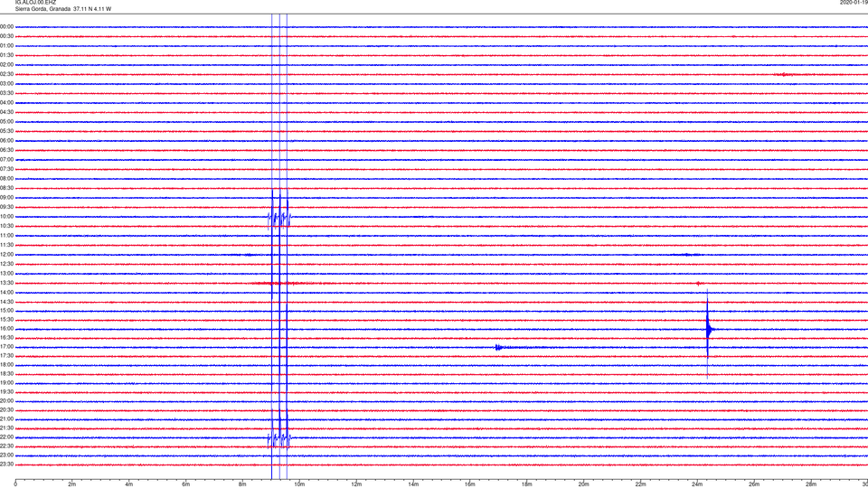Image resolution: width=868 pixels, height=488 pixels.
Task: Click the '06:30' time label
Action: [x=6, y=150]
